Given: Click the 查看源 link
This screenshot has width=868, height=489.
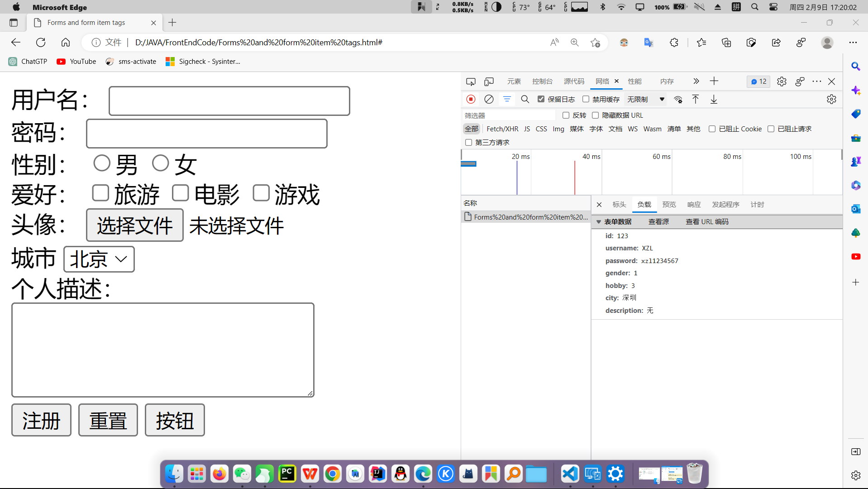Looking at the screenshot, I should 658,221.
